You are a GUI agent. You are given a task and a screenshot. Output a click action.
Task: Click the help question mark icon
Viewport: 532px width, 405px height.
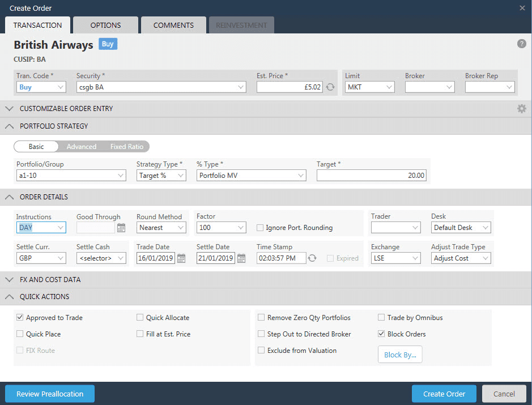[x=521, y=44]
